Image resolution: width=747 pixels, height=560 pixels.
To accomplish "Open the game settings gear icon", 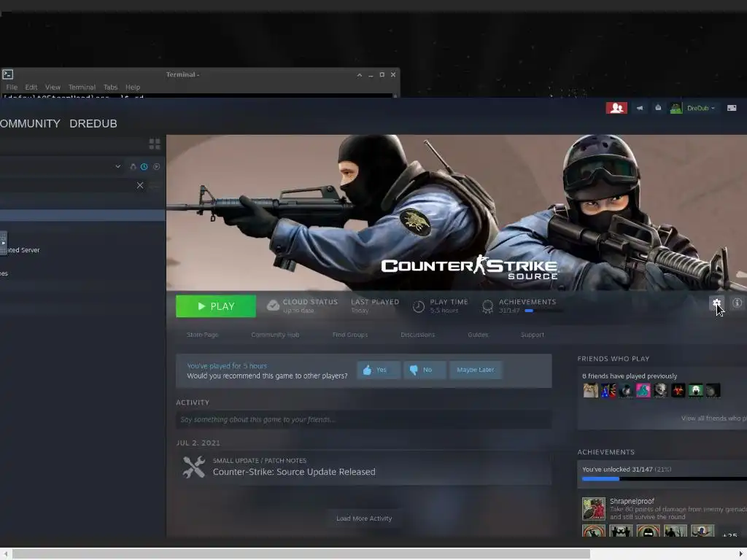I will tap(716, 303).
